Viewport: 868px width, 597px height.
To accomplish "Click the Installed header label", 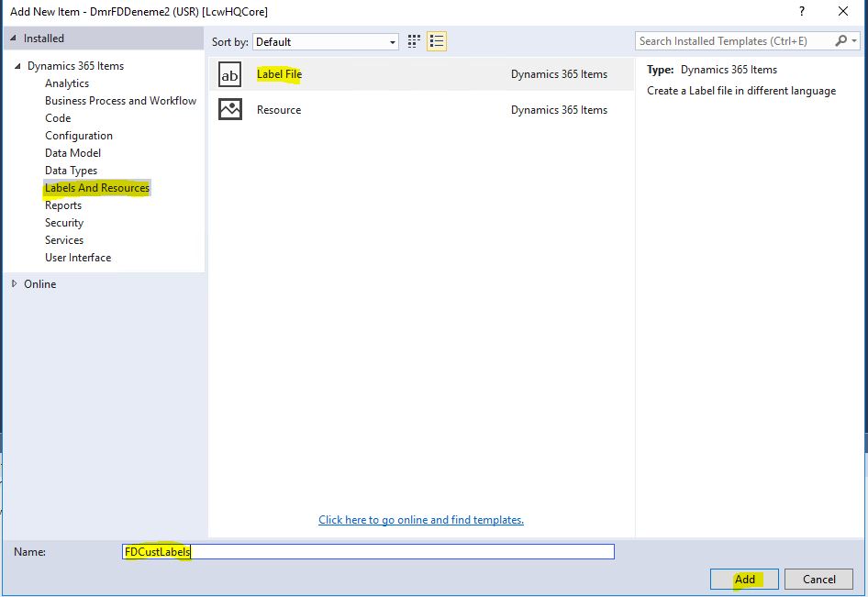I will 44,39.
